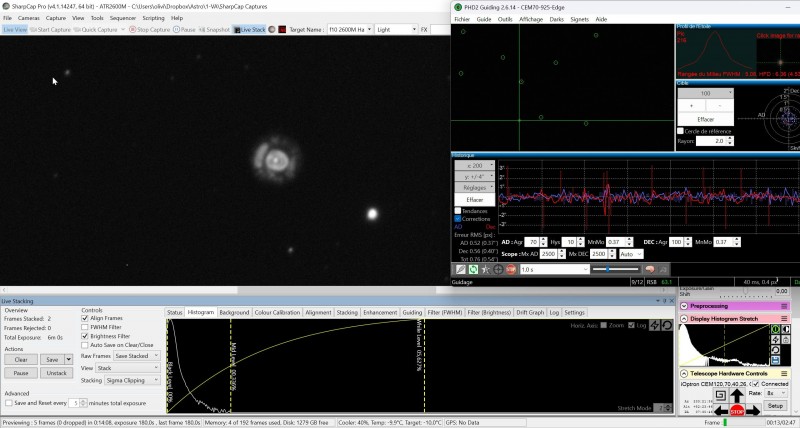800x428 pixels.
Task: Open PHD2 Darks menu
Action: click(x=557, y=19)
